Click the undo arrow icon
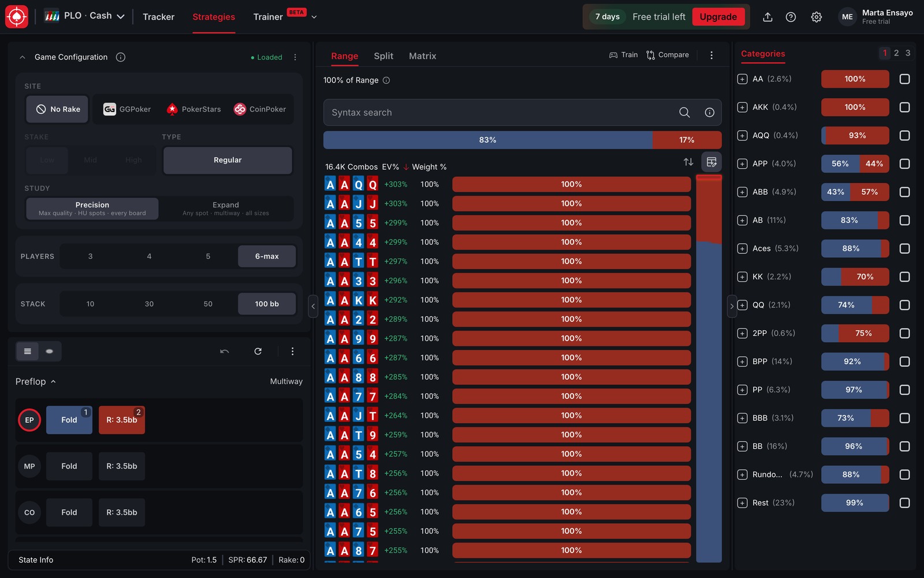This screenshot has width=924, height=578. [x=225, y=351]
